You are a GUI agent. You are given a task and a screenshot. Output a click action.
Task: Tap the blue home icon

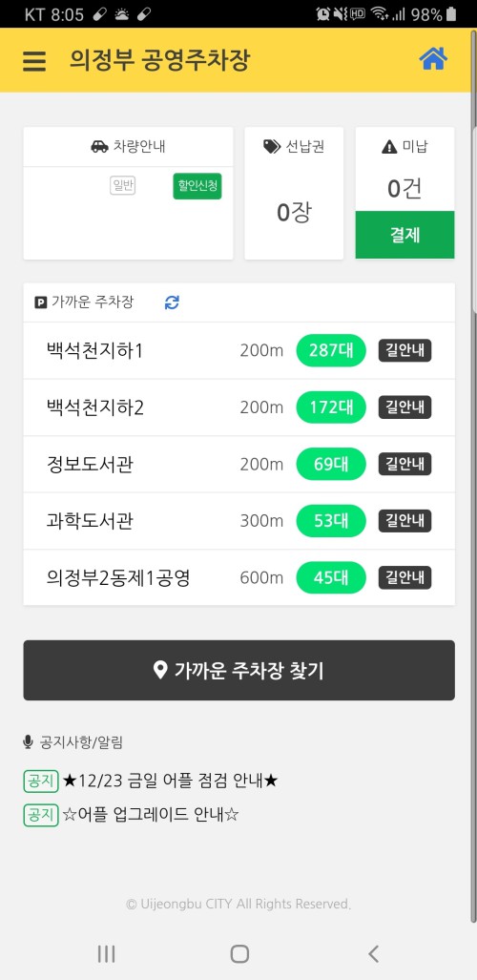[x=433, y=59]
